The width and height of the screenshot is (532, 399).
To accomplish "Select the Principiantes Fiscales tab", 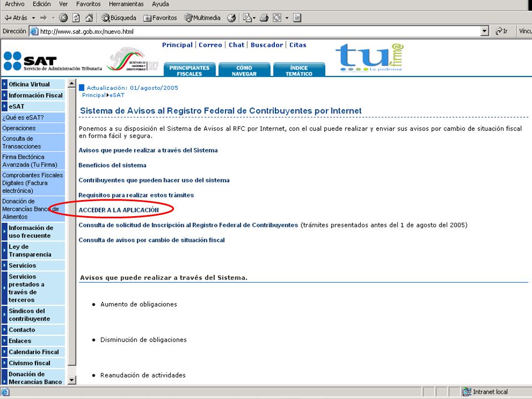I will coord(190,70).
